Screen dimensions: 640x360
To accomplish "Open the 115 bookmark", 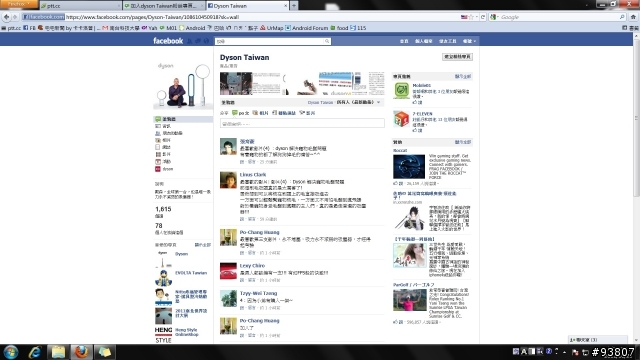I will coord(358,28).
